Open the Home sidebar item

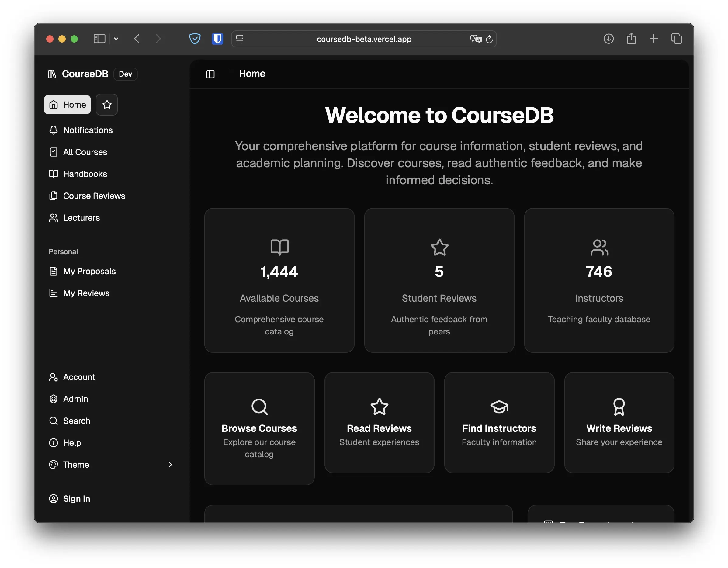tap(67, 105)
